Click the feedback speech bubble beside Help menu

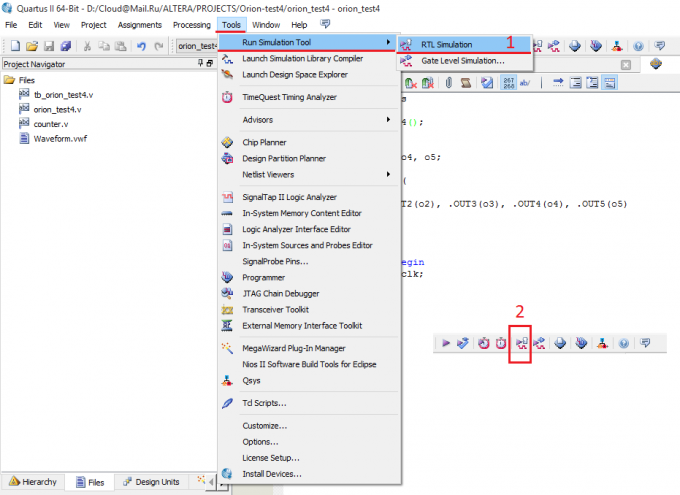coord(325,24)
